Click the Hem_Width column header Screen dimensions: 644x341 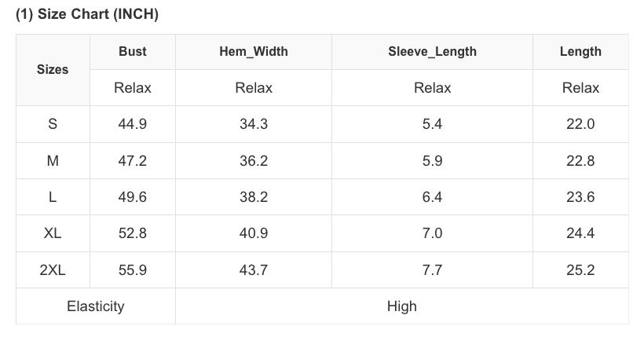[x=254, y=51]
